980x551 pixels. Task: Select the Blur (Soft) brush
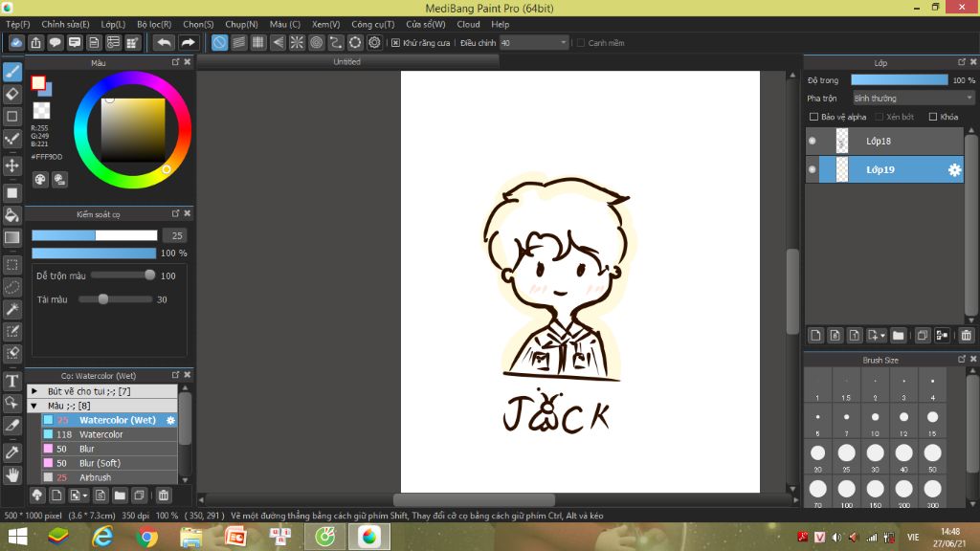coord(109,463)
